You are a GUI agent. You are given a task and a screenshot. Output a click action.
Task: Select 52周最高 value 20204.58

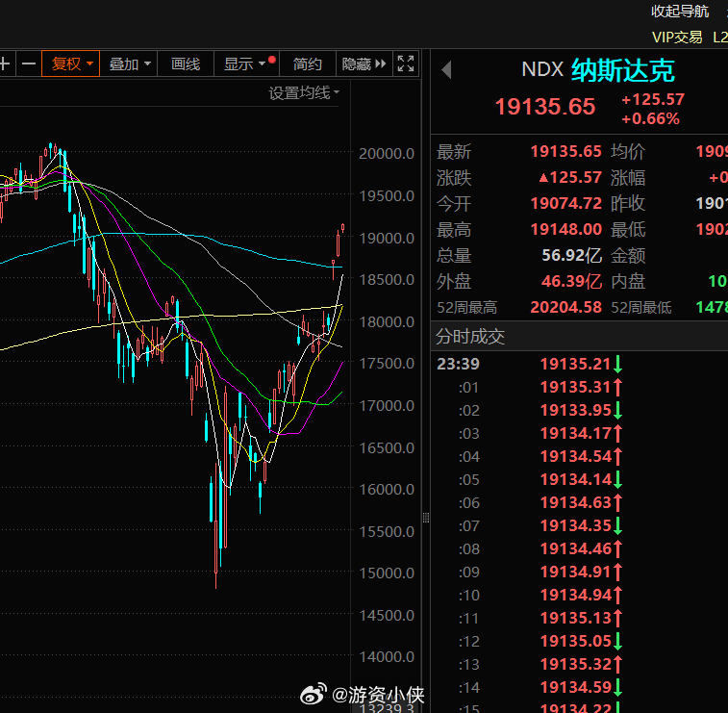pyautogui.click(x=566, y=308)
